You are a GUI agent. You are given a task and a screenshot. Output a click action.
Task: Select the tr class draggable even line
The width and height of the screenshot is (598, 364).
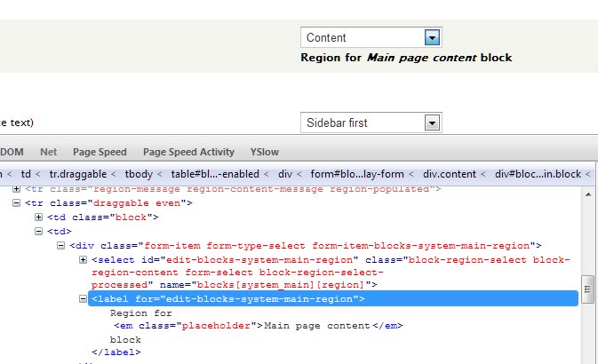click(108, 203)
